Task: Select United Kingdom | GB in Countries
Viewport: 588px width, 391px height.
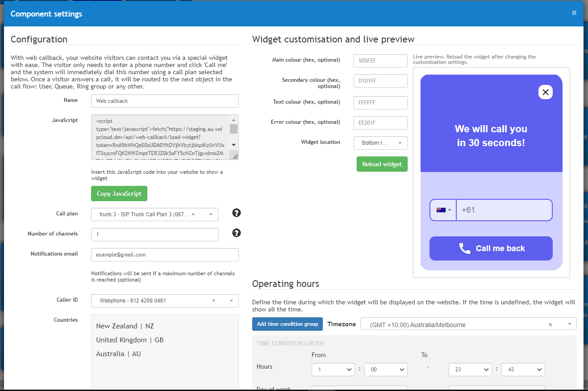Action: point(130,340)
